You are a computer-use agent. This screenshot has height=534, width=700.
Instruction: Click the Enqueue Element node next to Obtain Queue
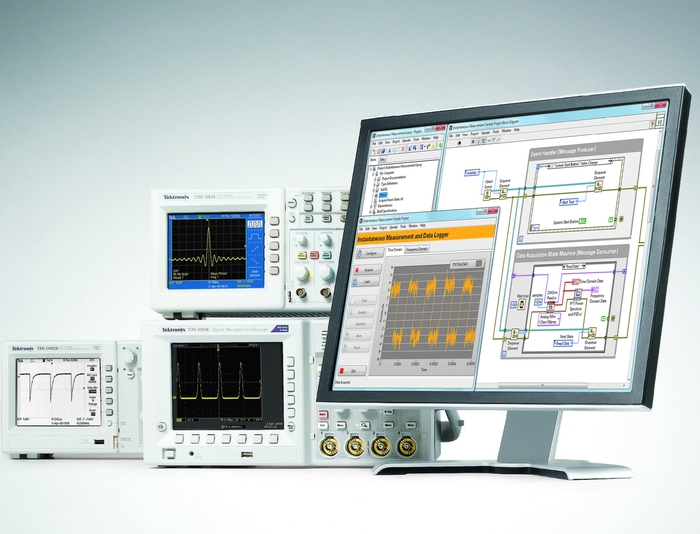pyautogui.click(x=503, y=193)
